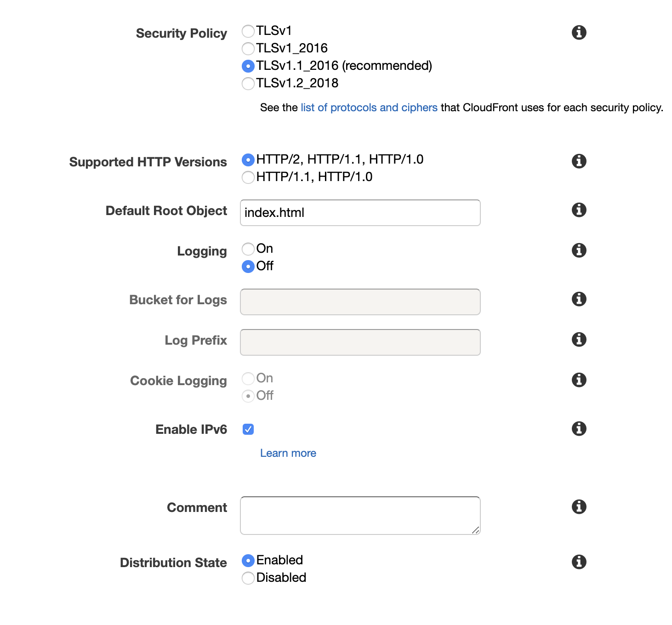The height and width of the screenshot is (625, 672).
Task: Click the Default Root Object text field
Action: click(360, 213)
